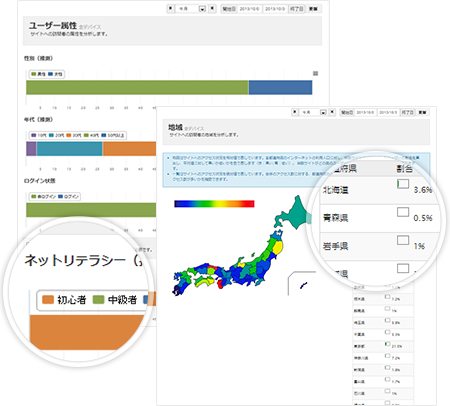The height and width of the screenshot is (406, 450).
Task: Select green 男性 bar in gender chart
Action: (137, 87)
